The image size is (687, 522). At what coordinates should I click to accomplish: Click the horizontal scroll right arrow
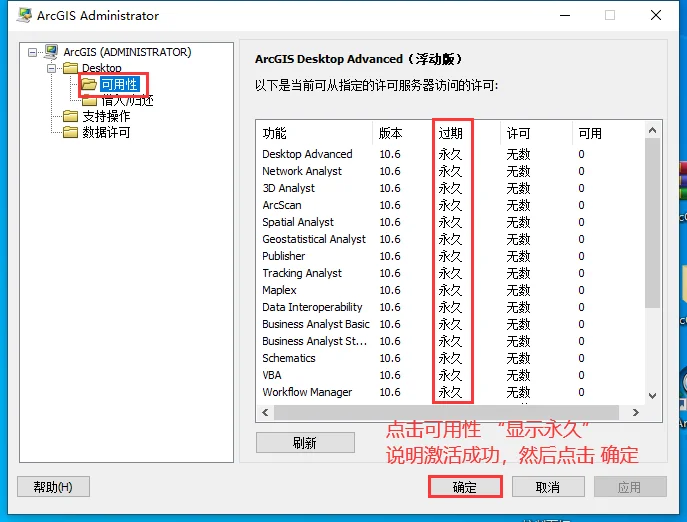click(x=636, y=412)
